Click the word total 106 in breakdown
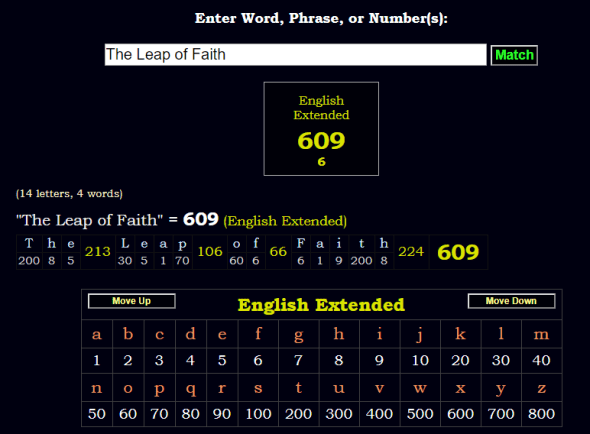 point(210,251)
